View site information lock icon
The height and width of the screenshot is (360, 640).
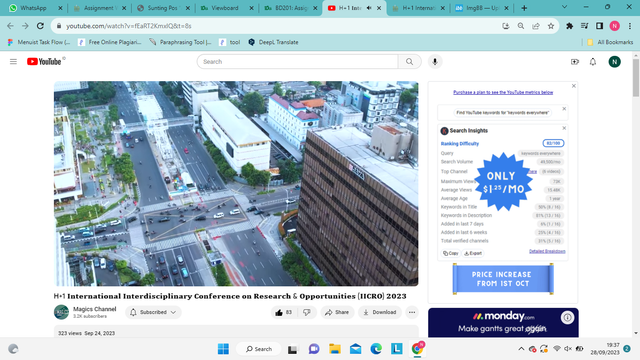pyautogui.click(x=59, y=26)
